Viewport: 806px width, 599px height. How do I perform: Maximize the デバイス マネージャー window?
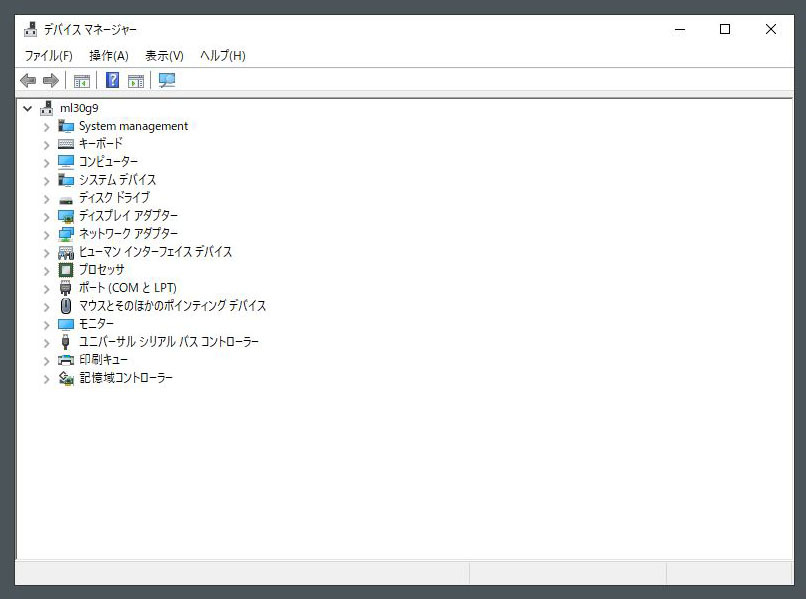(x=725, y=29)
